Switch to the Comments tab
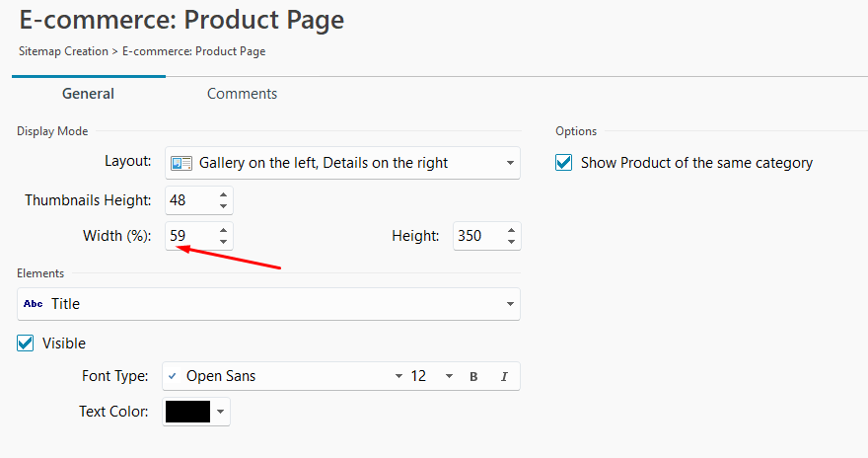This screenshot has height=458, width=868. tap(242, 94)
